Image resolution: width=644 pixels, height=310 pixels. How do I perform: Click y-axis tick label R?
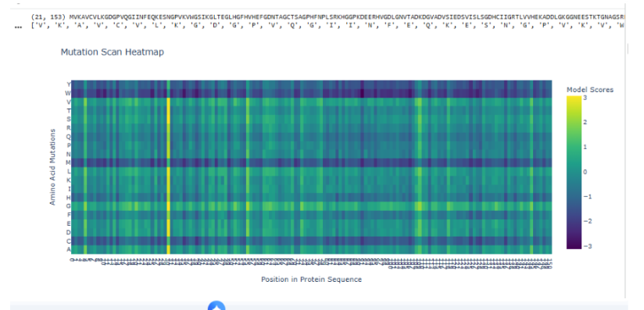(x=69, y=128)
